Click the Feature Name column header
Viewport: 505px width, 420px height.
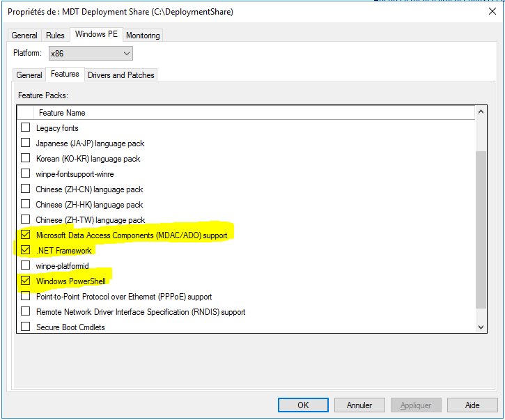62,113
